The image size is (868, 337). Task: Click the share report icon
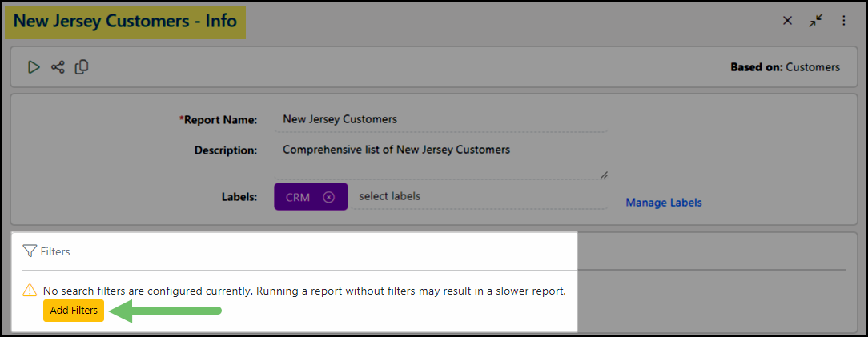(58, 67)
